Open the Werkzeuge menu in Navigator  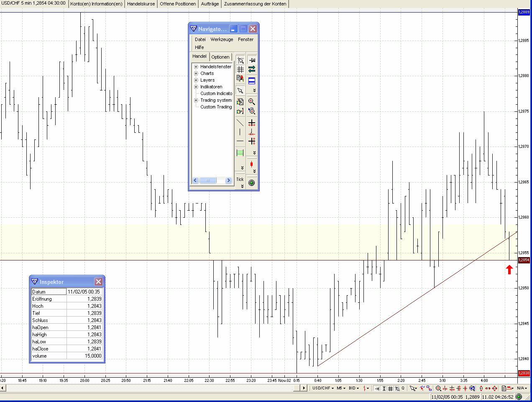point(222,39)
